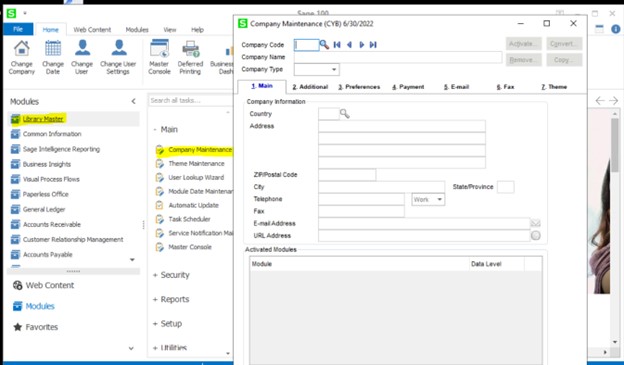This screenshot has width=624, height=365.
Task: Collapse the Modules panel chevron
Action: click(133, 101)
